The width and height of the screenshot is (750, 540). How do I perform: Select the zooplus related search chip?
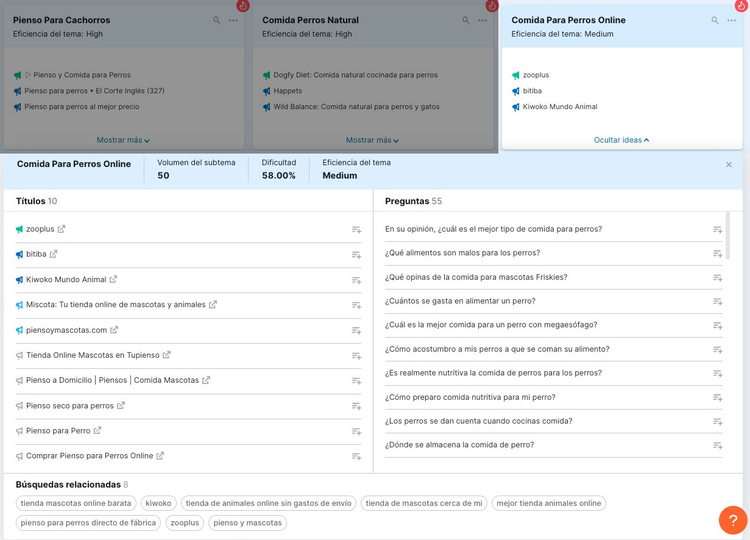(185, 523)
